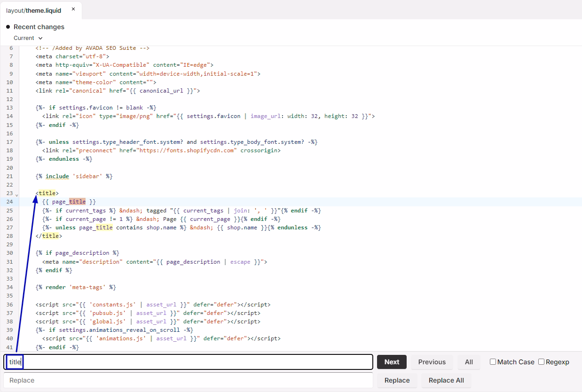Enable the Match Case checkbox

493,362
